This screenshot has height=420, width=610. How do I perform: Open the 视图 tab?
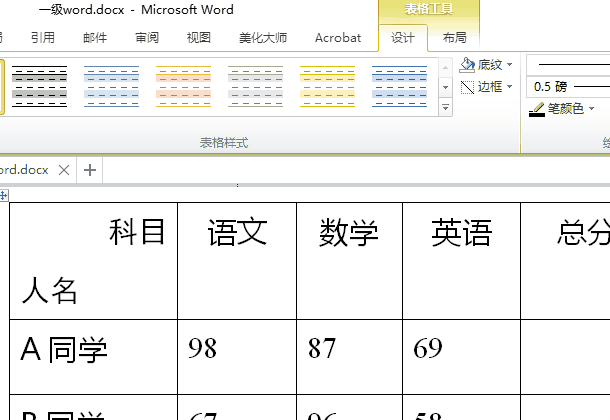click(x=199, y=38)
